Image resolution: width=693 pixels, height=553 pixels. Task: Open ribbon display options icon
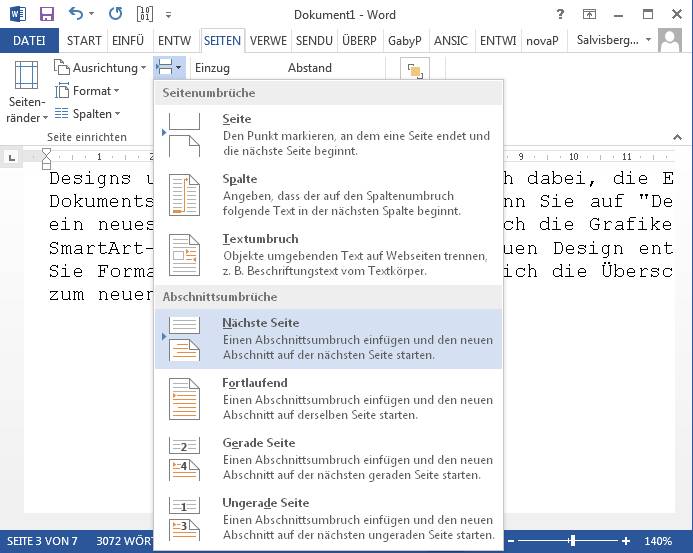tap(589, 15)
